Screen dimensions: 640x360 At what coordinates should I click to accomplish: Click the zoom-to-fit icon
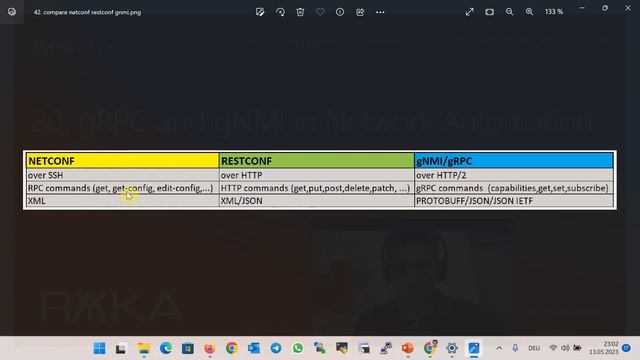point(489,12)
